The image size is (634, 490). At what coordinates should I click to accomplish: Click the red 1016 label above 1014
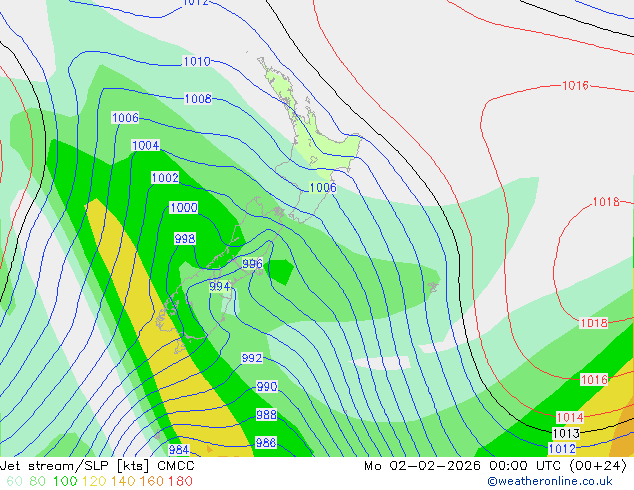pyautogui.click(x=594, y=380)
